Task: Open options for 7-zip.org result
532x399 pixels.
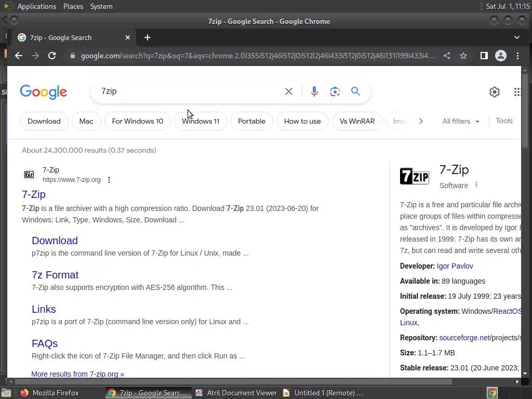Action: point(109,180)
